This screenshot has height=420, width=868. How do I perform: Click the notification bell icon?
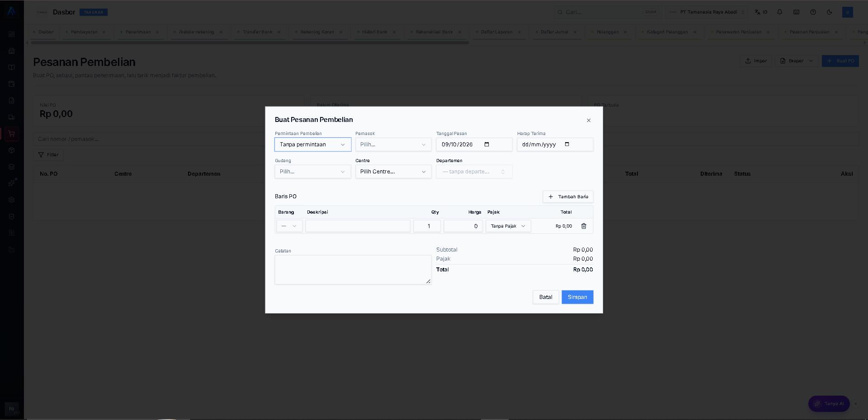tap(780, 12)
